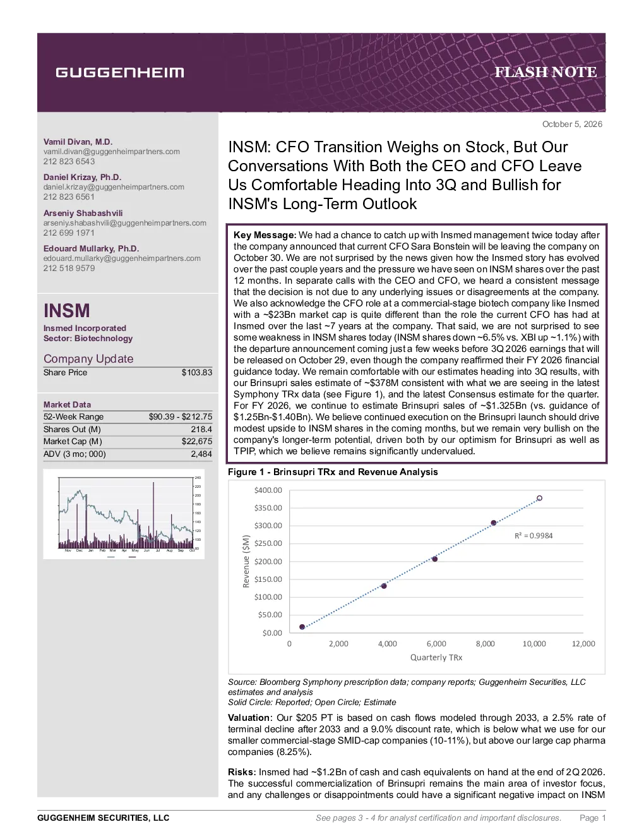Click the open-circle estimate point on the chart
Image resolution: width=644 pixels, height=834 pixels.
539,499
